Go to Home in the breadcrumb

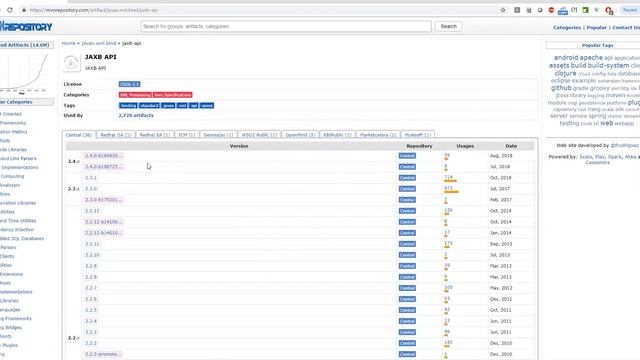(x=69, y=43)
